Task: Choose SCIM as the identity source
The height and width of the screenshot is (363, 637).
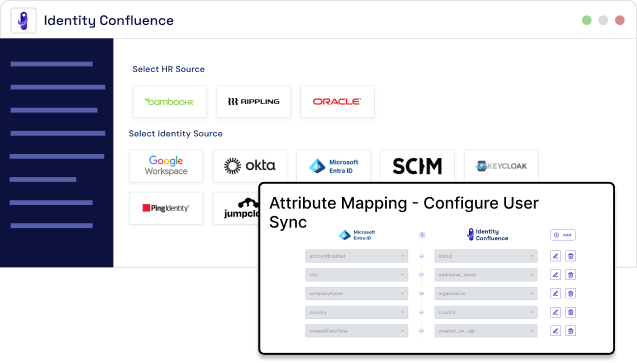Action: [417, 166]
